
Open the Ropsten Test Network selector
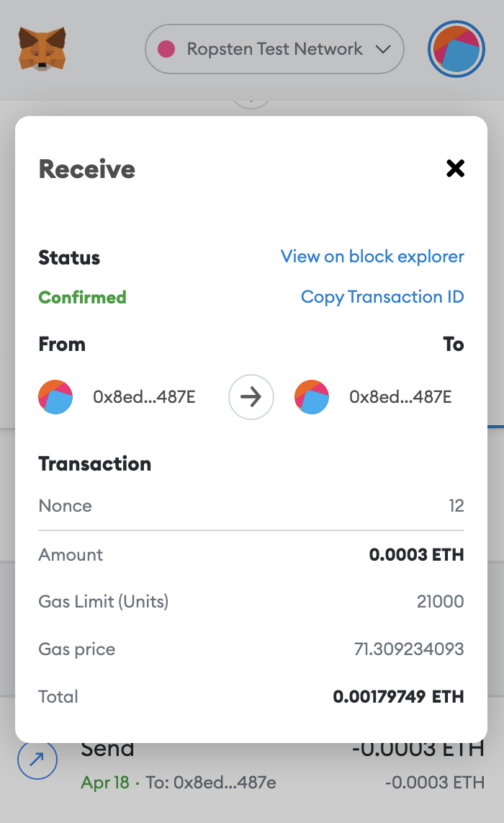pyautogui.click(x=274, y=49)
